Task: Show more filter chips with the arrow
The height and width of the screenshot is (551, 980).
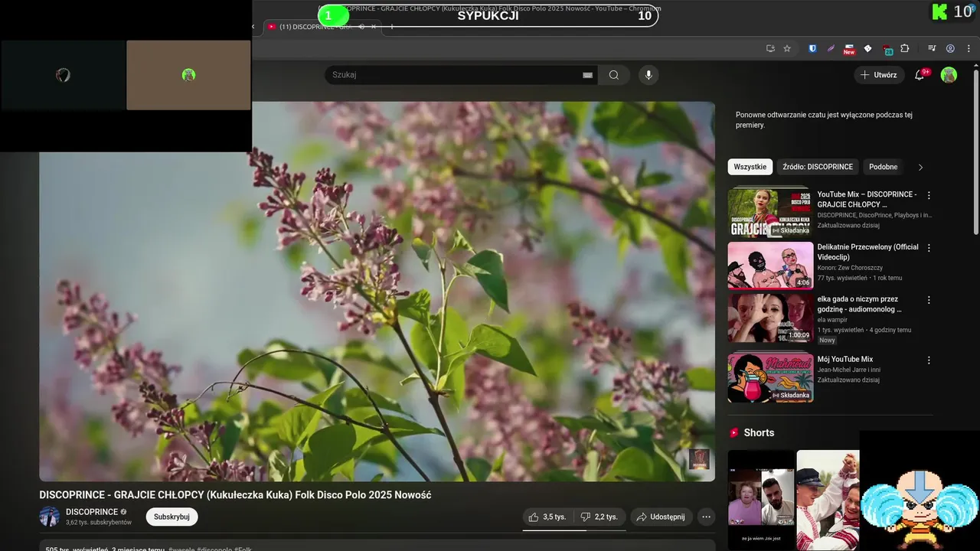Action: click(x=920, y=167)
